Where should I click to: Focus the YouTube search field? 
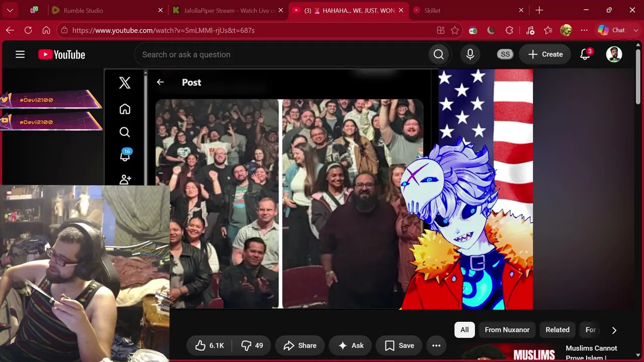click(x=282, y=54)
